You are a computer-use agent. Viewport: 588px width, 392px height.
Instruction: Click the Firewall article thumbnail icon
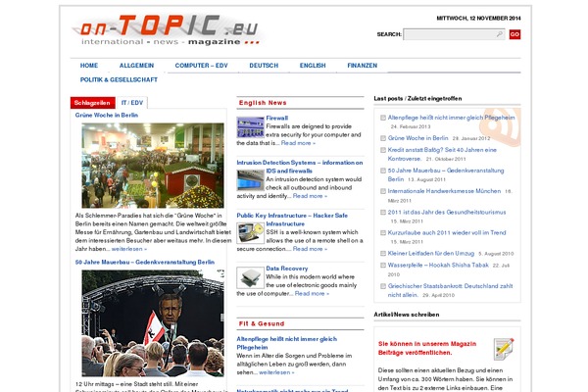(x=250, y=127)
